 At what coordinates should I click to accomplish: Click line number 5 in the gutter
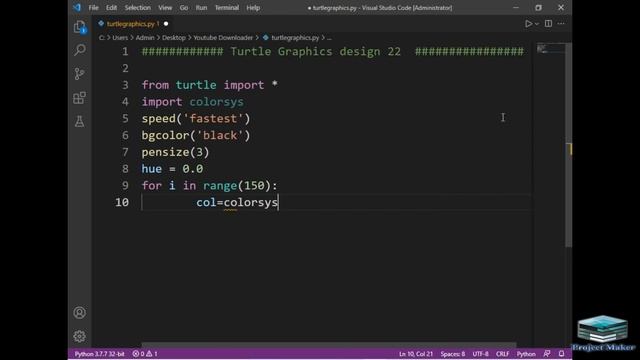pos(125,118)
